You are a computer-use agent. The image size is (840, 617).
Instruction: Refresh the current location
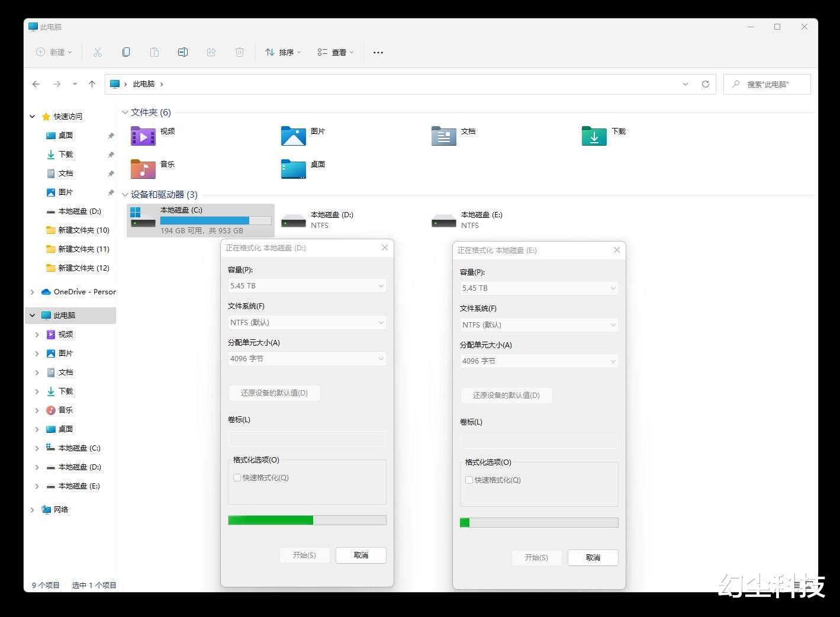pos(706,84)
